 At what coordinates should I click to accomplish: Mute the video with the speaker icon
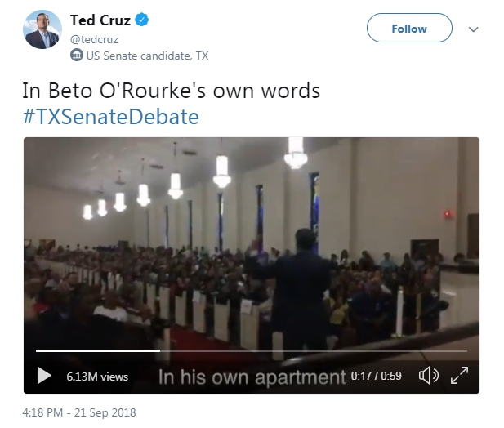429,375
